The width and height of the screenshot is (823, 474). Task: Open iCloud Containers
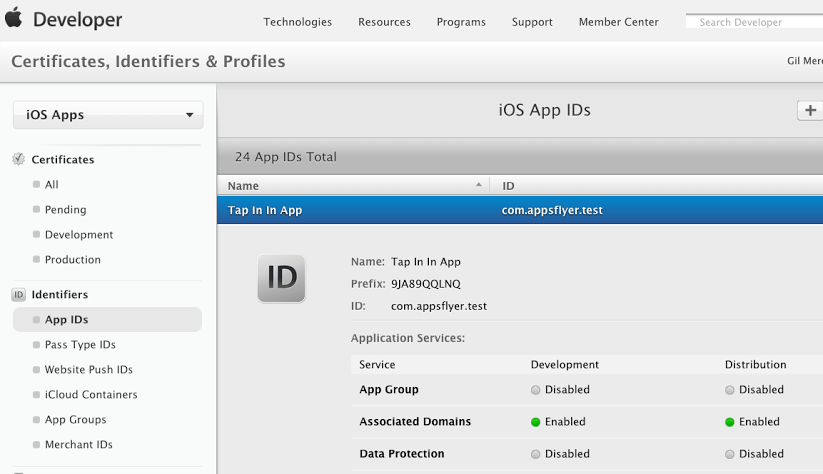(x=91, y=395)
